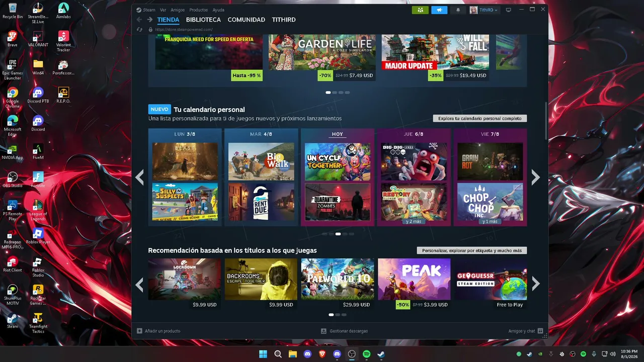644x362 pixels.
Task: Open Recycle Bin on desktop
Action: click(13, 11)
